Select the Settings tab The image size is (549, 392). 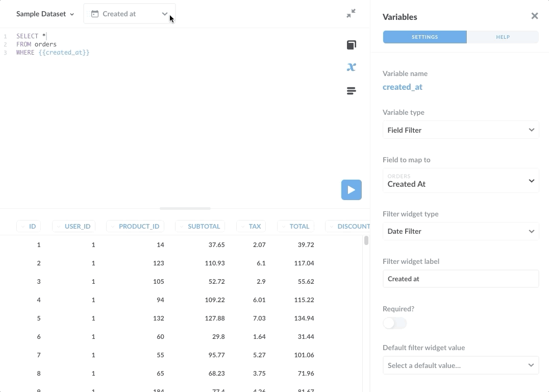pyautogui.click(x=425, y=37)
